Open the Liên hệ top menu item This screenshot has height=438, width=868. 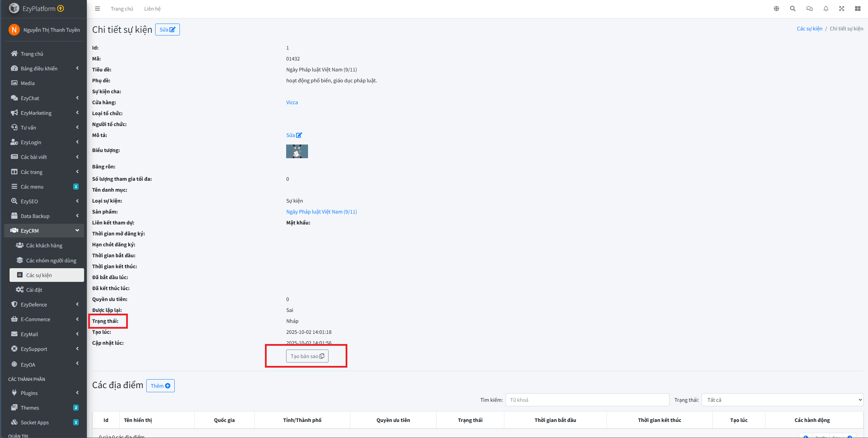pyautogui.click(x=152, y=9)
